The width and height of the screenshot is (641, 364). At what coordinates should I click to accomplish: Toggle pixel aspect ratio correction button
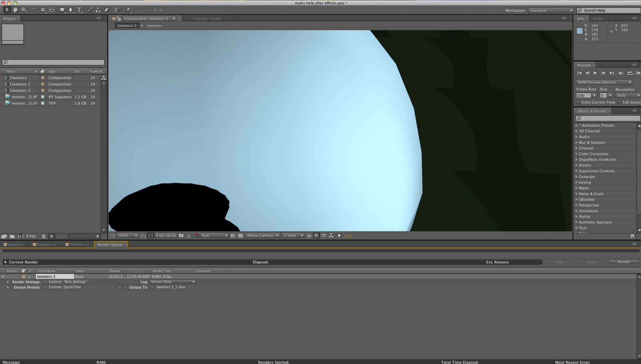coord(309,235)
